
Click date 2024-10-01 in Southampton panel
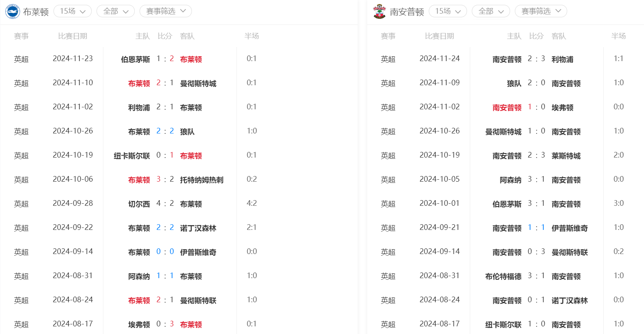pyautogui.click(x=440, y=203)
